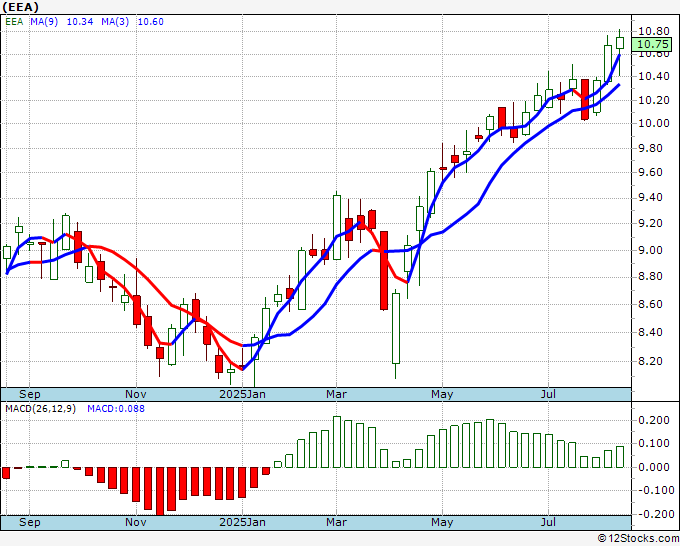Click May on the price chart date axis
The width and height of the screenshot is (680, 546).
click(x=442, y=394)
